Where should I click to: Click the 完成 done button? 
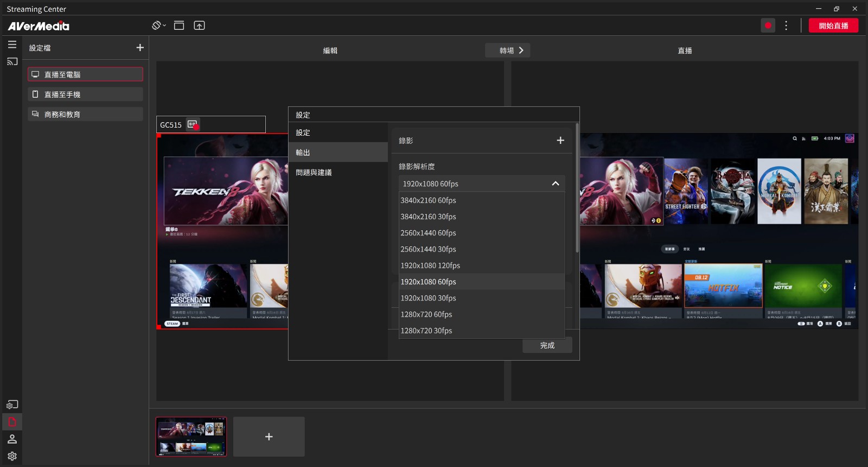[547, 345]
